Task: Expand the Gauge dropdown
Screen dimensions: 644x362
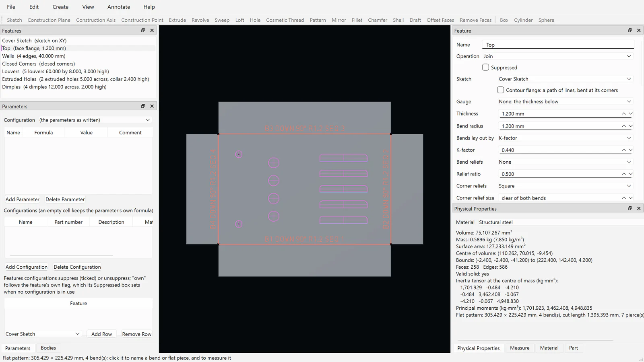Action: tap(565, 102)
